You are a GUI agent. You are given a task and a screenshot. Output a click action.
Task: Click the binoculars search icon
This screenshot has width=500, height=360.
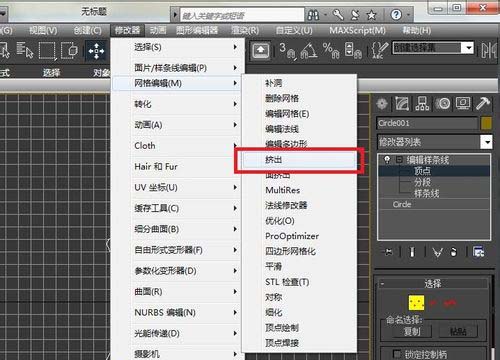pyautogui.click(x=313, y=15)
